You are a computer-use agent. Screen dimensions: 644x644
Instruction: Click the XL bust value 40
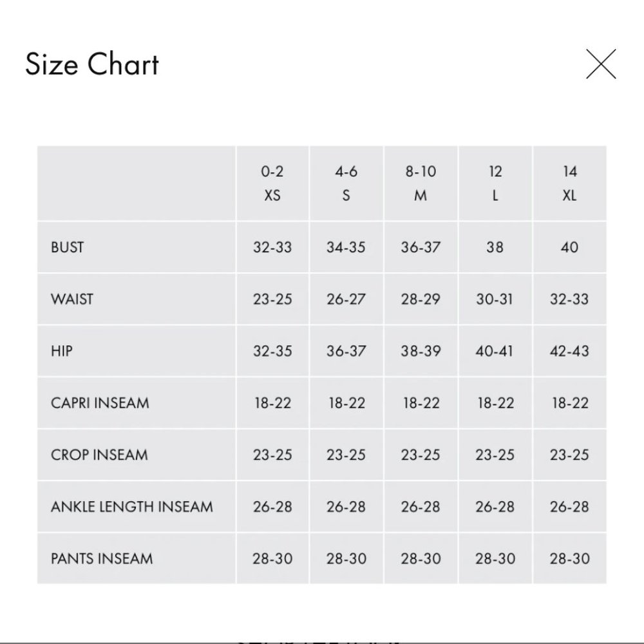click(x=570, y=247)
